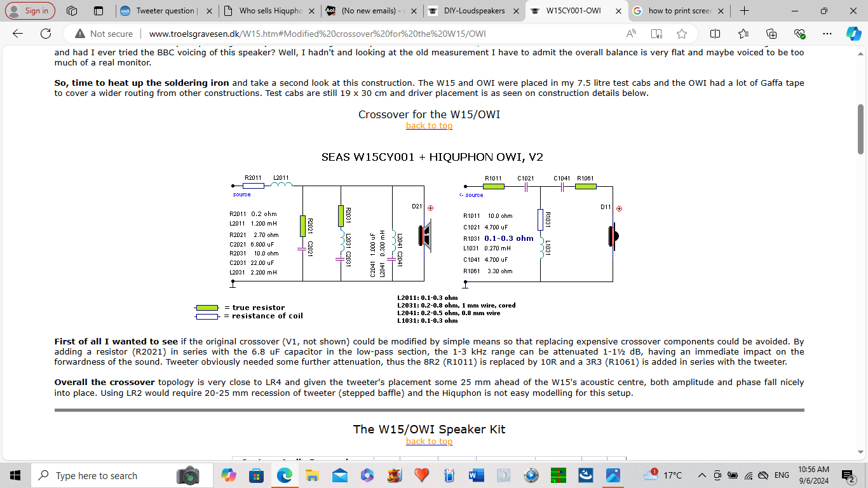The width and height of the screenshot is (868, 488).
Task: Add this page to favorites star
Action: click(x=682, y=34)
